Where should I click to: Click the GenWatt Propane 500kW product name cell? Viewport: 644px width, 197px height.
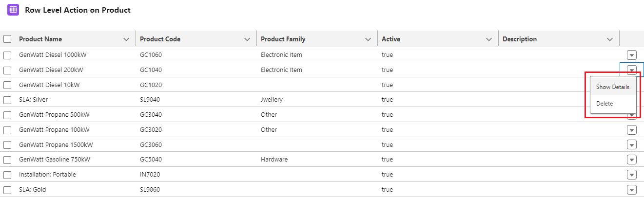(x=54, y=115)
